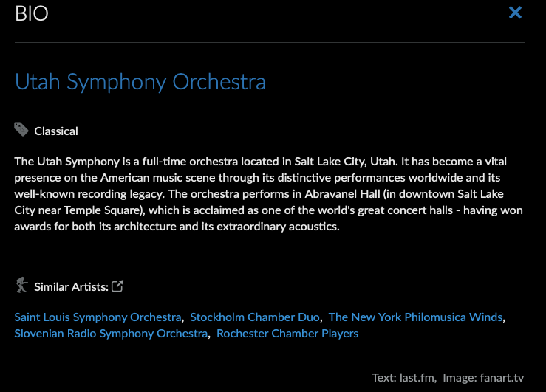
Task: Visit Slovenian Radio Symphony Orchestra link
Action: 111,334
